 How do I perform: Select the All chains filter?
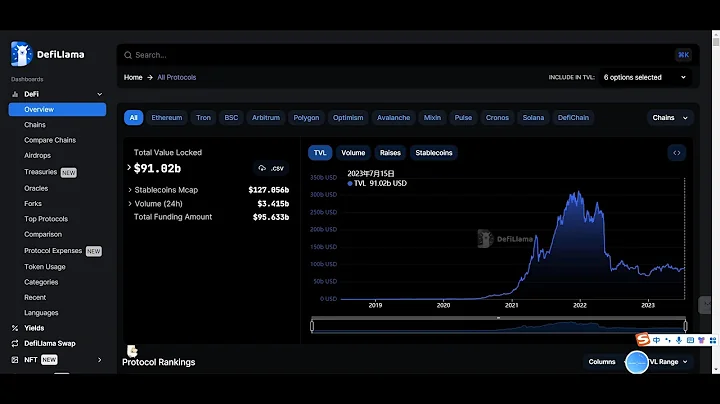(x=133, y=118)
